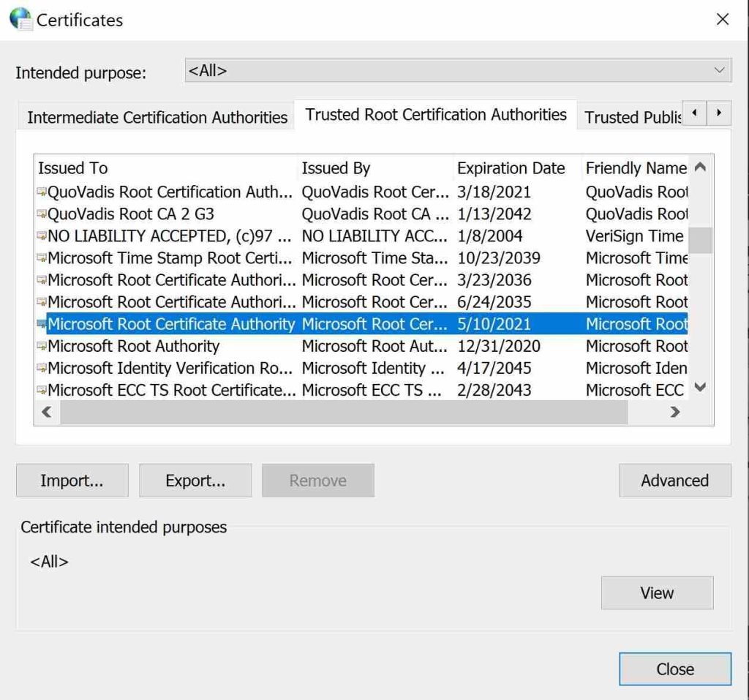This screenshot has height=700, width=749.
Task: Click certificate icon beside QuoVadis Root Certification Authority
Action: tap(42, 192)
